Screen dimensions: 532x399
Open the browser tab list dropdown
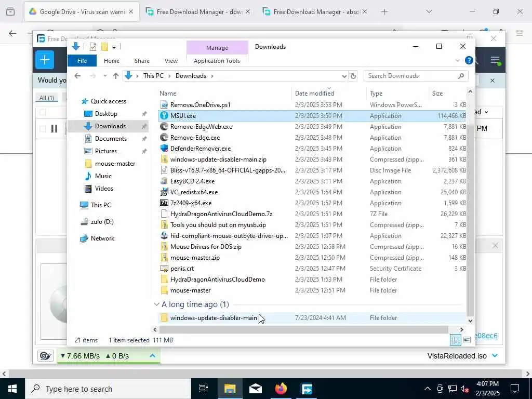(429, 11)
